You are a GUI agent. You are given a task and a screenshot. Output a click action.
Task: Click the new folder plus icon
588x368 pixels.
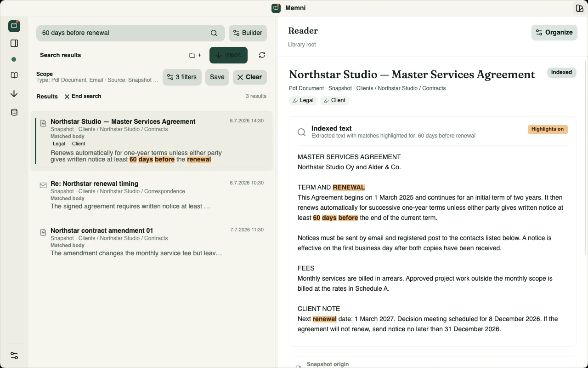tap(195, 55)
